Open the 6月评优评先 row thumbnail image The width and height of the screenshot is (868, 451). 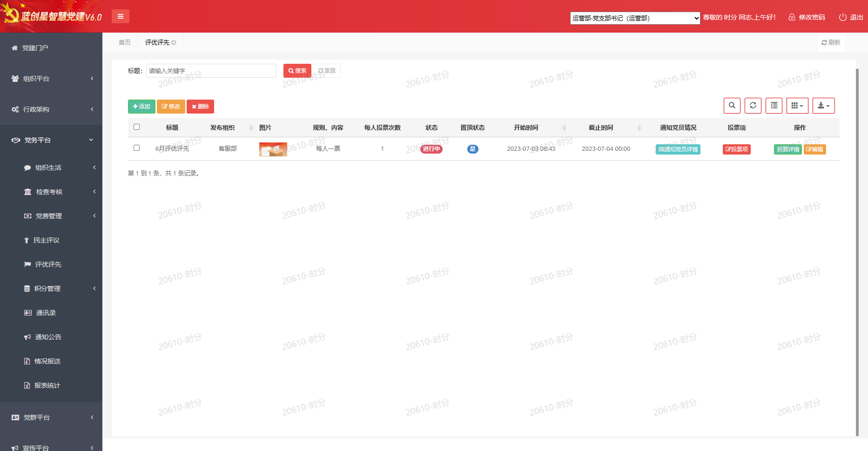(x=273, y=149)
